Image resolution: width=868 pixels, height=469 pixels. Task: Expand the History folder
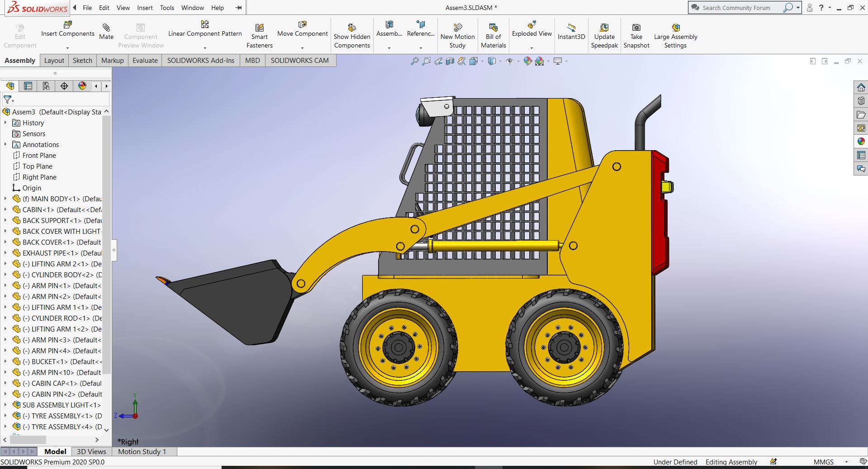5,123
